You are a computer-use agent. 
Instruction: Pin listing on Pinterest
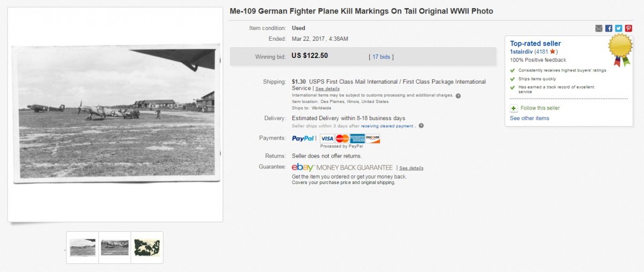coord(628,28)
